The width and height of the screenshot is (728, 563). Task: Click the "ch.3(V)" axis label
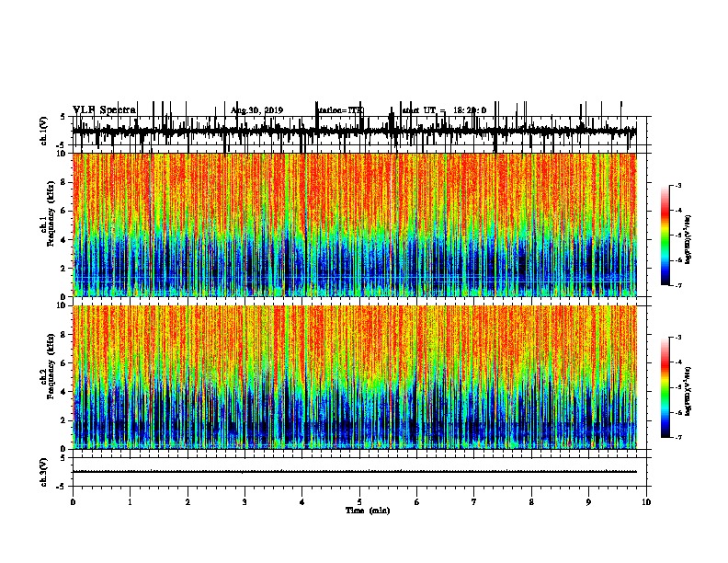point(44,472)
